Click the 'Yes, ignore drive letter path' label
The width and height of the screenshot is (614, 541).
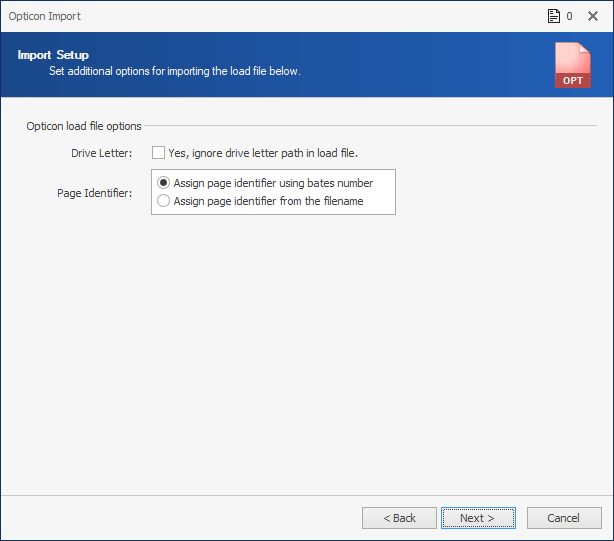coord(263,153)
